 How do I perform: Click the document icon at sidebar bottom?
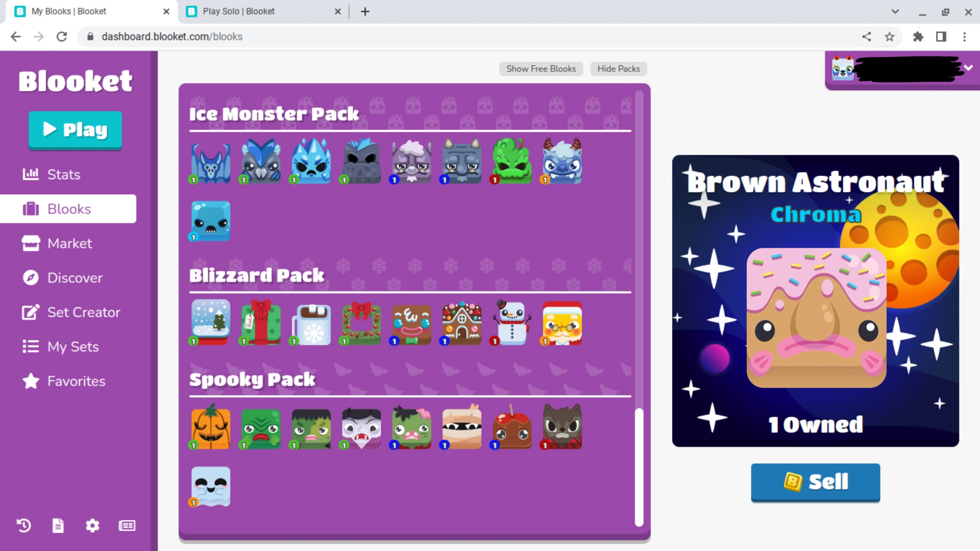click(x=58, y=525)
